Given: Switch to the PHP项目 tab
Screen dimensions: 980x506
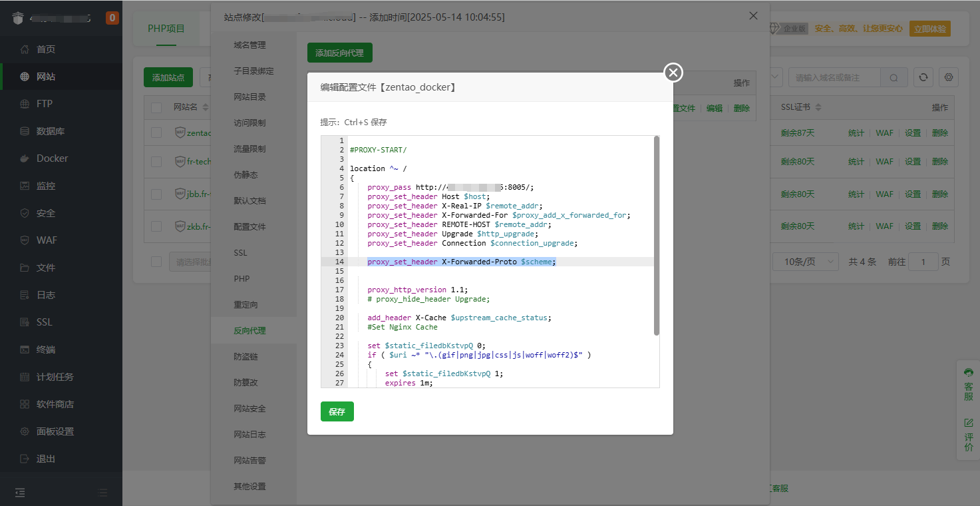Looking at the screenshot, I should click(166, 29).
